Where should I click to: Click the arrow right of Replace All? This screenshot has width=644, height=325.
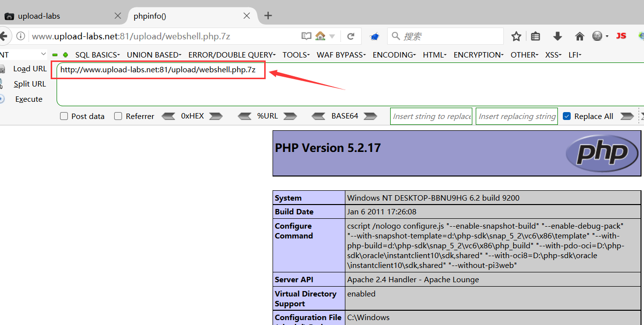(x=627, y=116)
